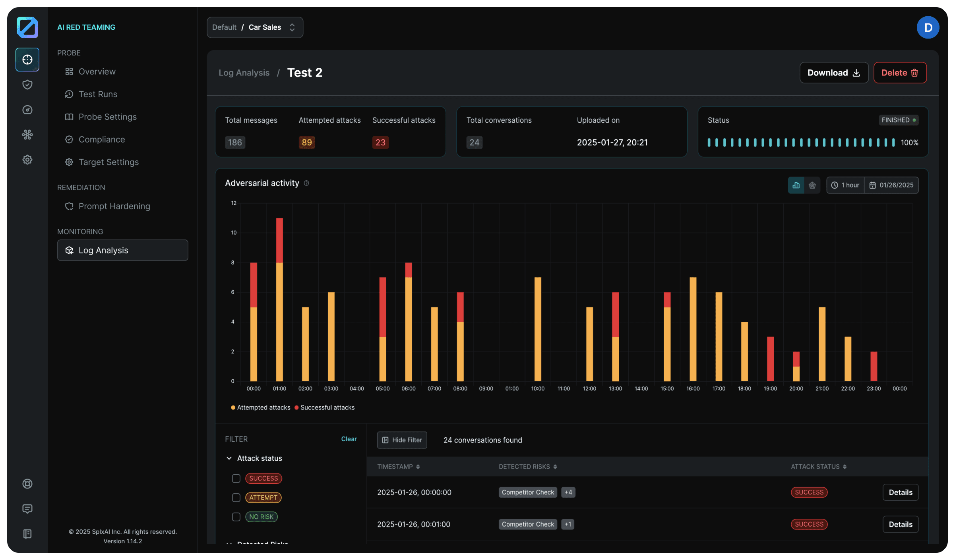Open Prompt Hardening under Remediation
Viewport: 955px width, 560px height.
pos(114,206)
